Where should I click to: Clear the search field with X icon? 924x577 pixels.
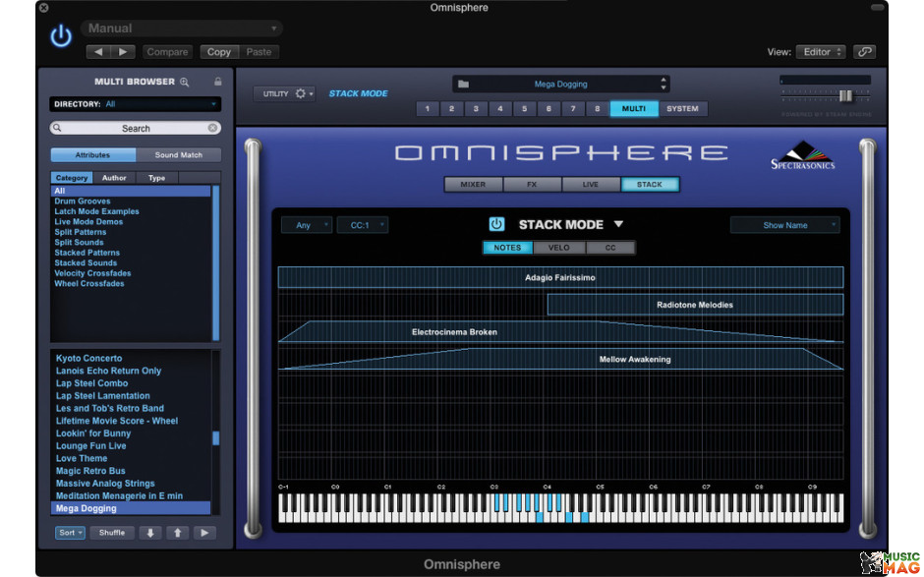tap(212, 128)
